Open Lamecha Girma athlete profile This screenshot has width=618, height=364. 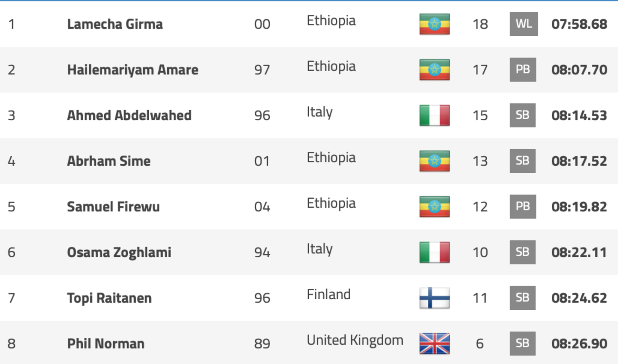(x=115, y=24)
